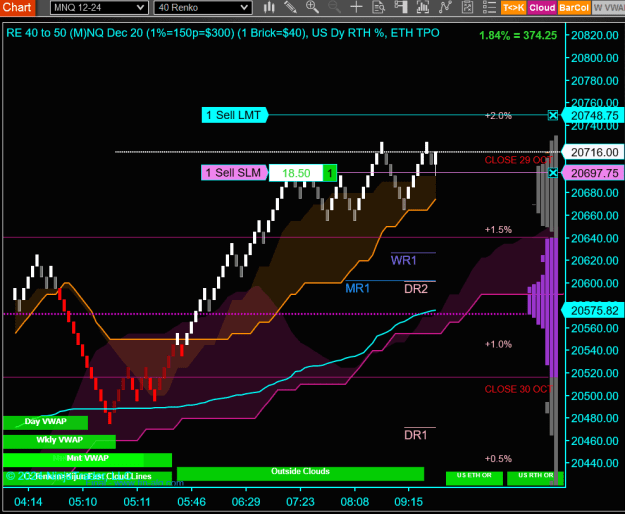625x514 pixels.
Task: Activate the crosshair cursor icon
Action: [x=356, y=7]
